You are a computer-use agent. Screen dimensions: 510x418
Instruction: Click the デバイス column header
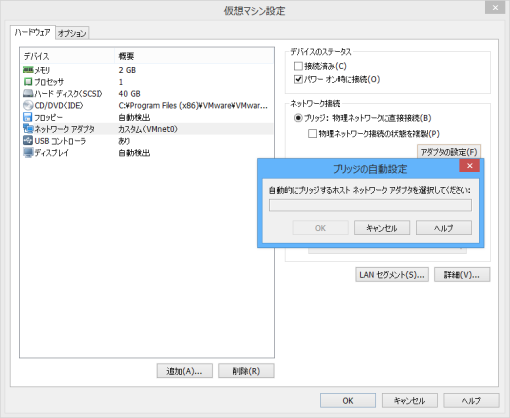(x=68, y=56)
